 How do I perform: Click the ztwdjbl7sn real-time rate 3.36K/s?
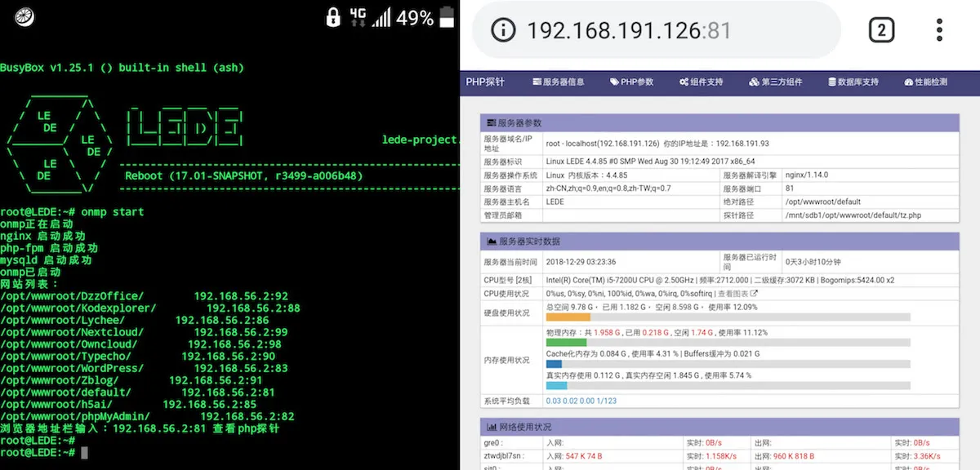click(927, 455)
